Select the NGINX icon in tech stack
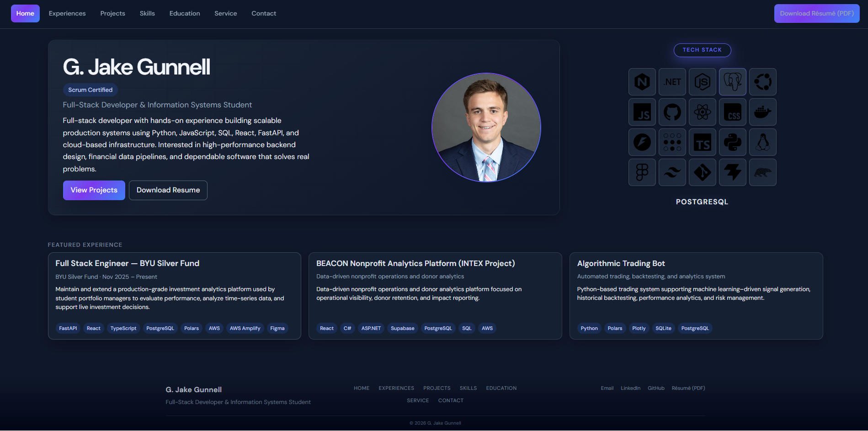This screenshot has width=868, height=431. 642,82
